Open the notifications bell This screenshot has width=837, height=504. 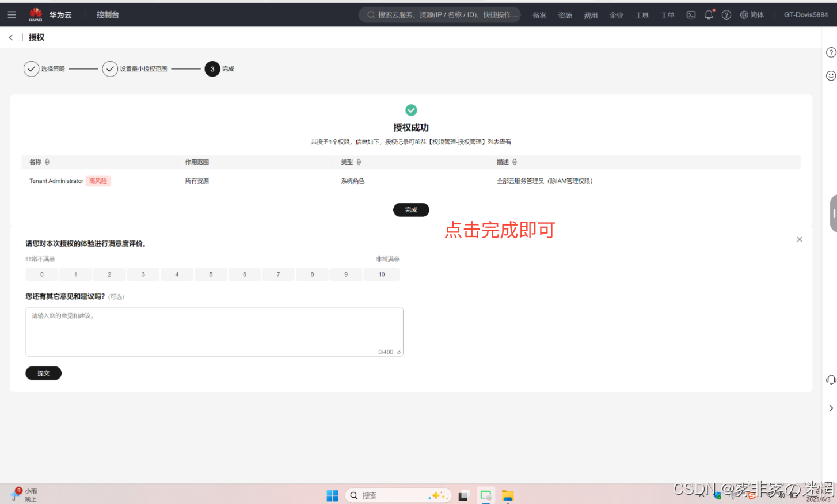pos(709,15)
